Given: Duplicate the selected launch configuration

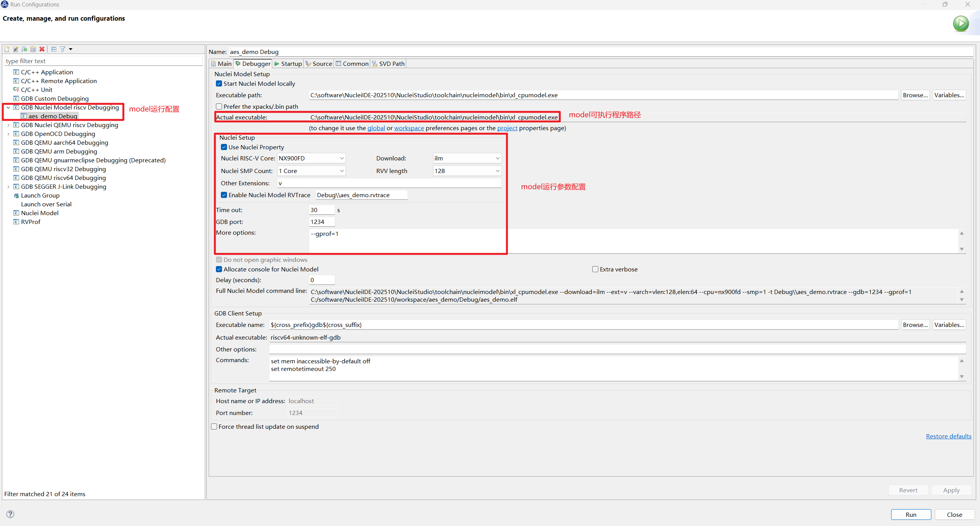Looking at the screenshot, I should (x=33, y=49).
